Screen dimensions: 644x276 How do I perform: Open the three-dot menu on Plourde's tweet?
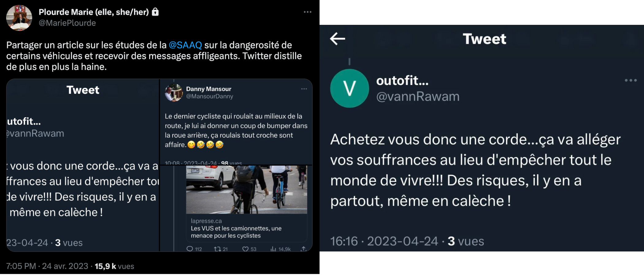pos(307,12)
